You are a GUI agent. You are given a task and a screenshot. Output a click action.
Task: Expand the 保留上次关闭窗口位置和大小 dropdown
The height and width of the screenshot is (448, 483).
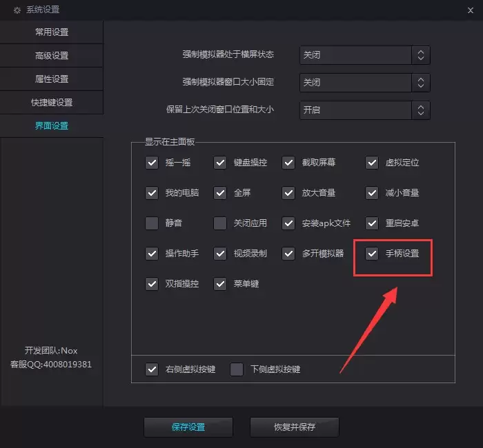click(x=365, y=110)
